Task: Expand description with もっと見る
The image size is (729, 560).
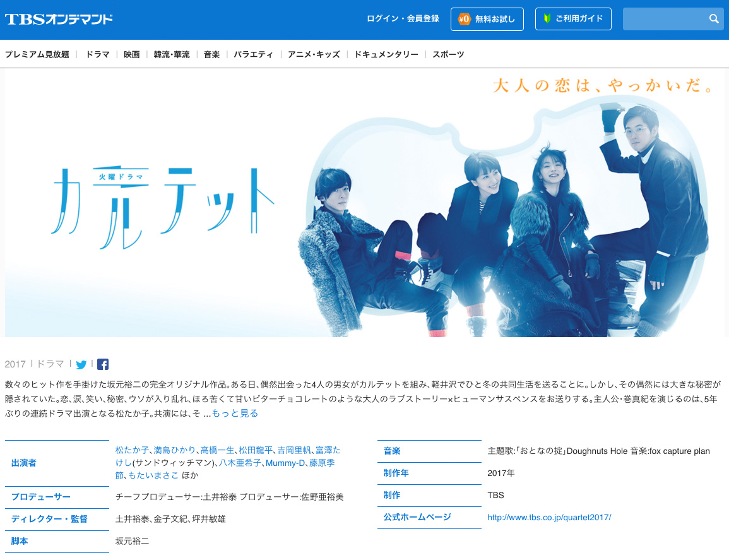Action: click(235, 414)
